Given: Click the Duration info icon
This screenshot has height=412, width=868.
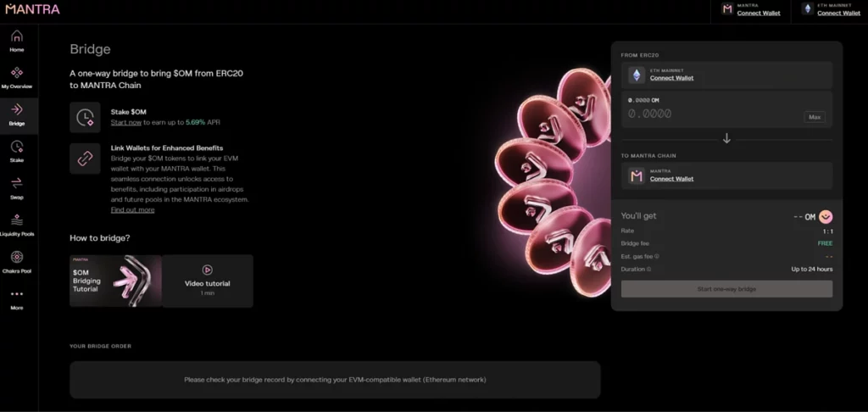Looking at the screenshot, I should coord(648,269).
